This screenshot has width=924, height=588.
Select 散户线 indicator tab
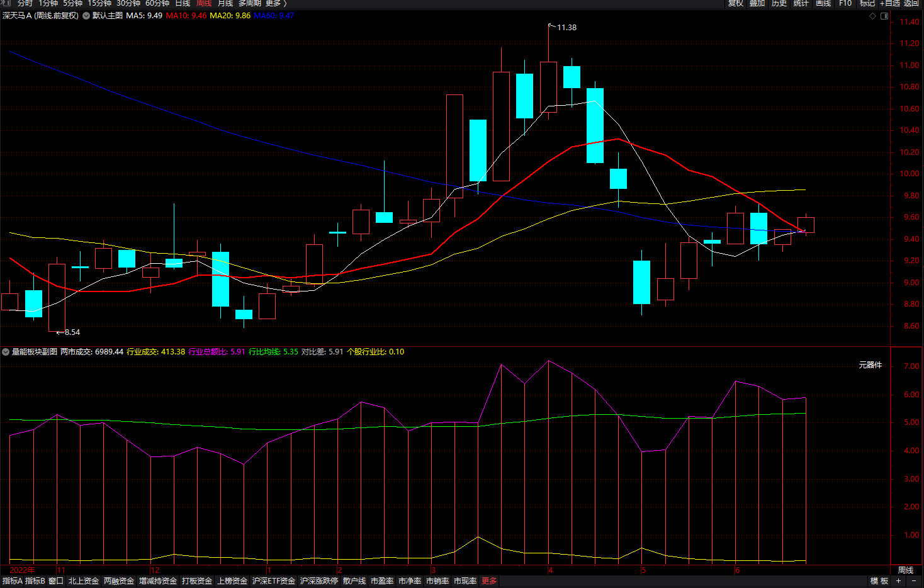(354, 581)
